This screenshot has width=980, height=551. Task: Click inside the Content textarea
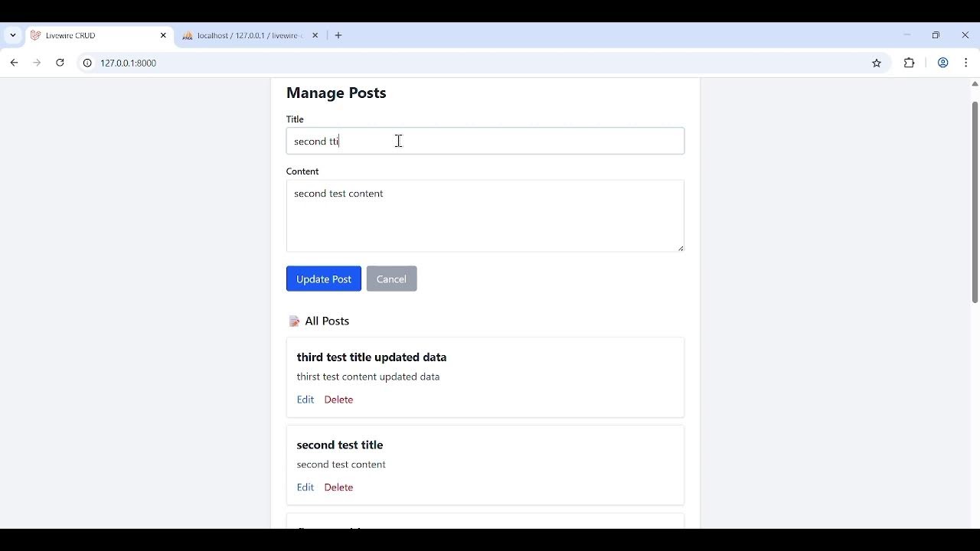tap(485, 216)
